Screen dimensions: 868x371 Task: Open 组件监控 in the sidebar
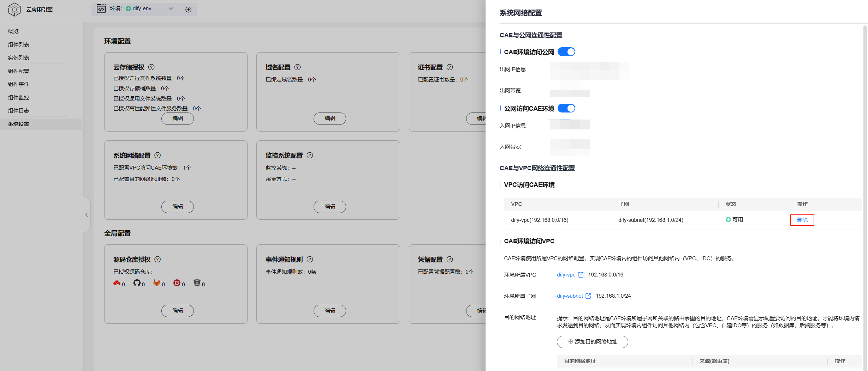coord(19,97)
